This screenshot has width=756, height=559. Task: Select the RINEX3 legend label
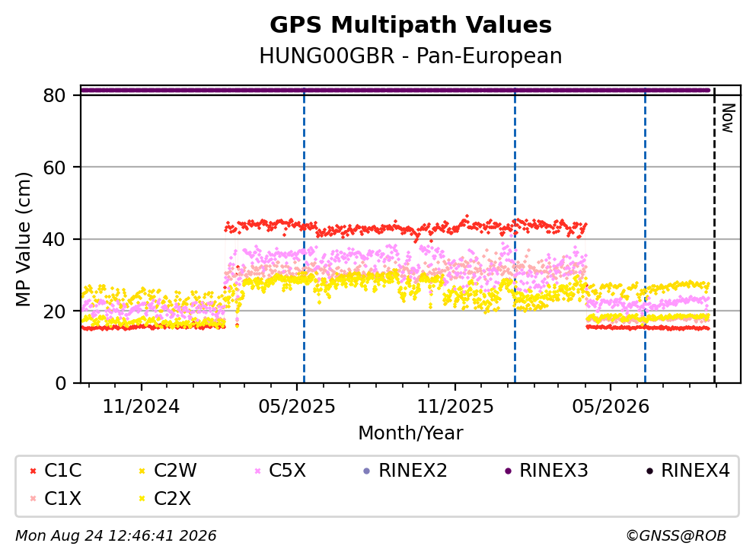tap(553, 471)
